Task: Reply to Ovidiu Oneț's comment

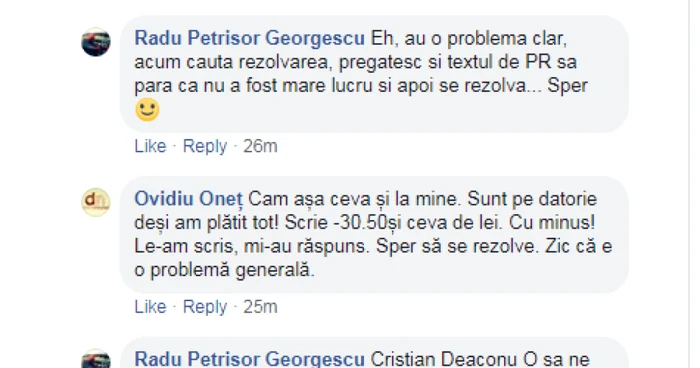Action: pyautogui.click(x=205, y=307)
